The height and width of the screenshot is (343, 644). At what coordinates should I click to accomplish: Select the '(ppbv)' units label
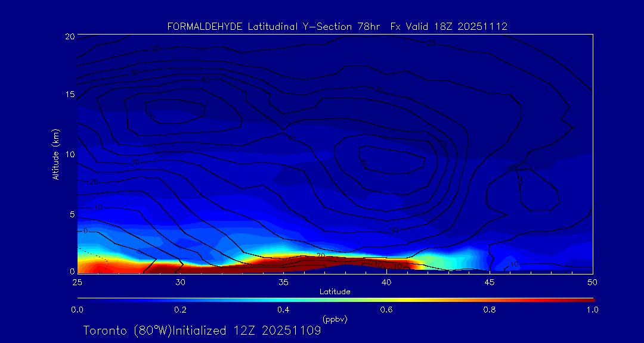(335, 319)
